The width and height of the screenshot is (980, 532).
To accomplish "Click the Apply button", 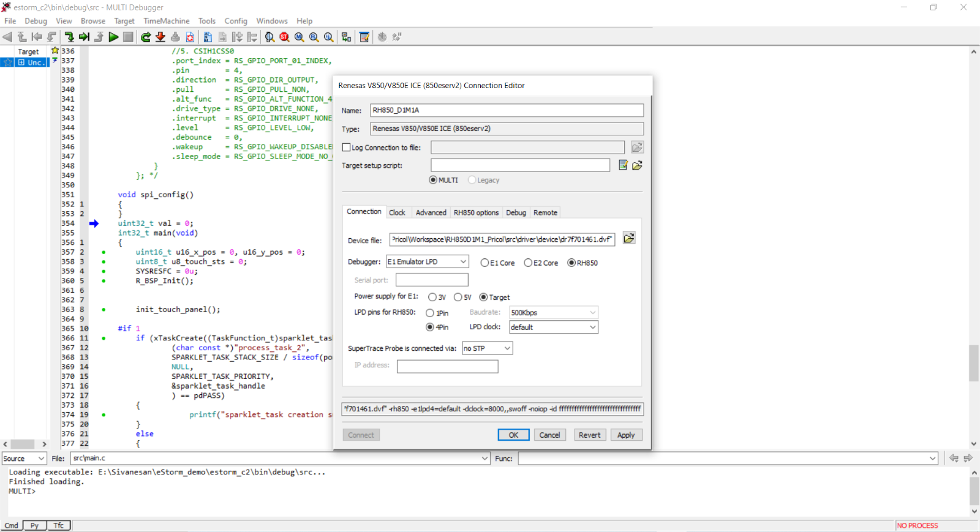I will click(626, 435).
